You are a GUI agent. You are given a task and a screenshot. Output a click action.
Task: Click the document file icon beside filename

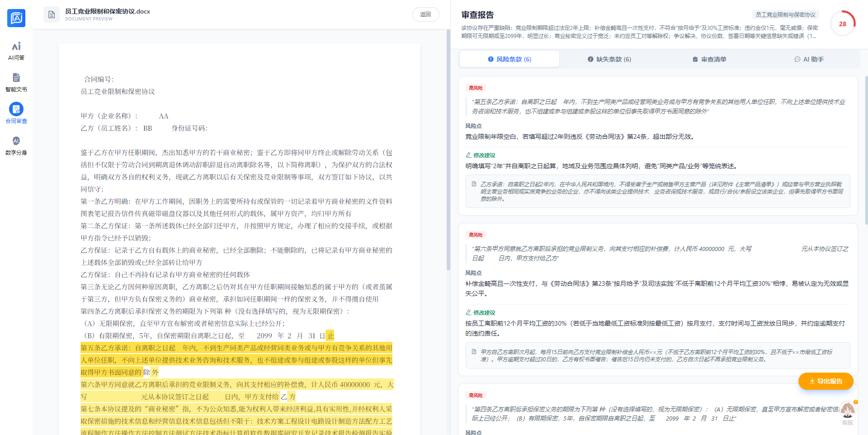click(52, 14)
